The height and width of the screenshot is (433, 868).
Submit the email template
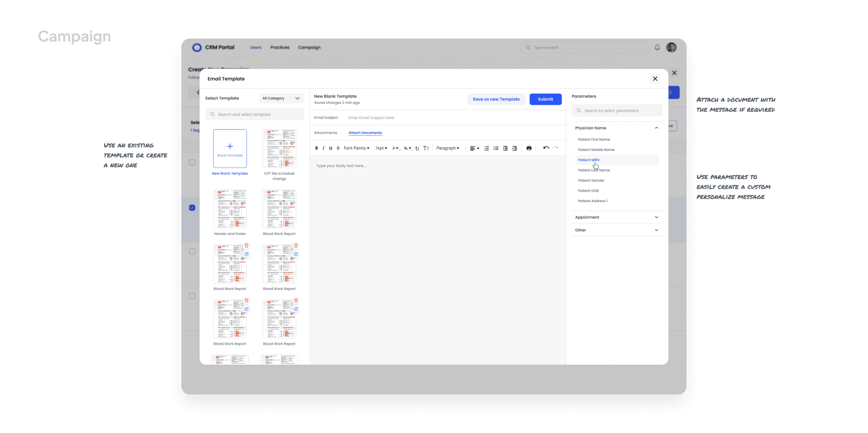[545, 99]
